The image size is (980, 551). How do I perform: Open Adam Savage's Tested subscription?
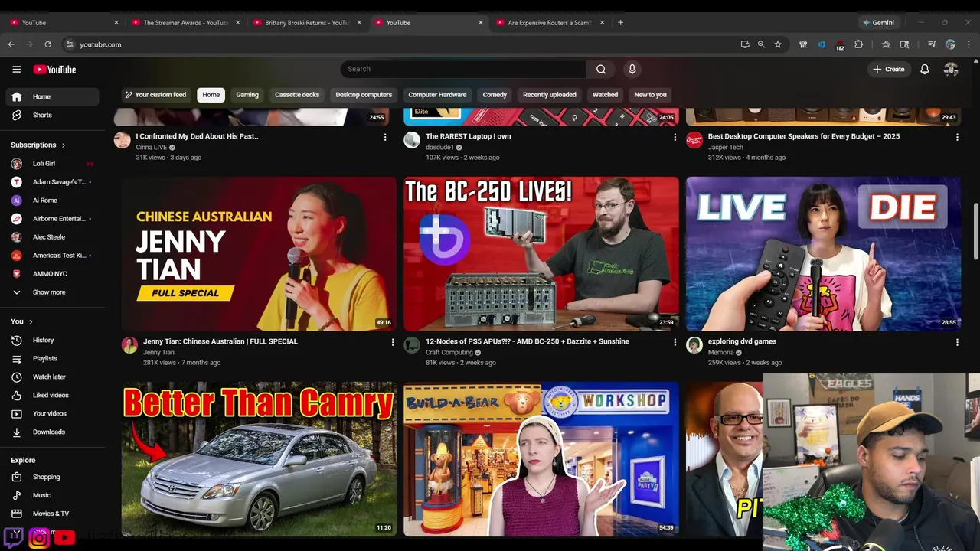52,182
